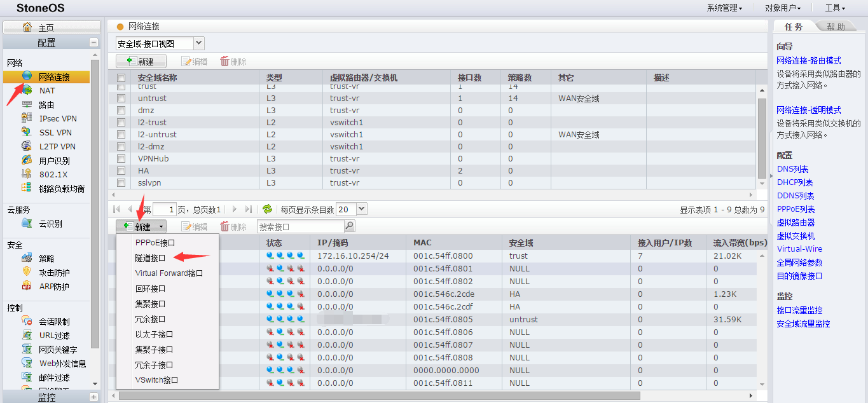868x403 pixels.
Task: Open the 网络连接-路由模式 wizard link
Action: pyautogui.click(x=809, y=60)
